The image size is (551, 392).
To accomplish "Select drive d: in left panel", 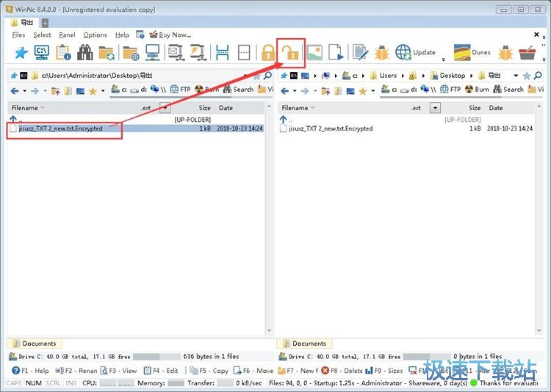I will pos(138,90).
